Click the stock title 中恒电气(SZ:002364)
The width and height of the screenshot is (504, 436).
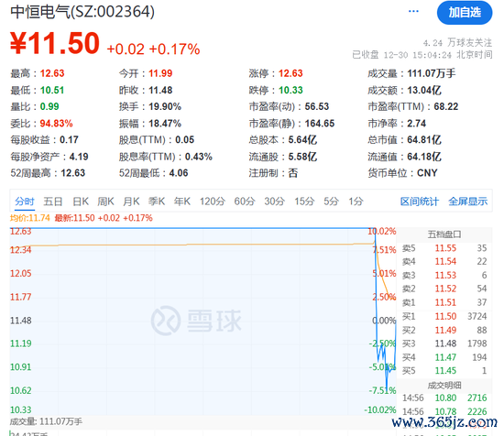(82, 12)
